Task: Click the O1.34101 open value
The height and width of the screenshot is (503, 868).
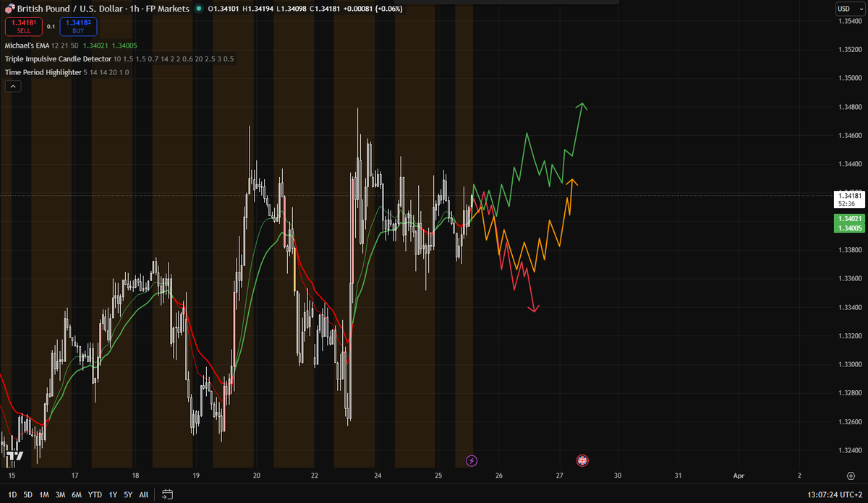Action: 222,9
